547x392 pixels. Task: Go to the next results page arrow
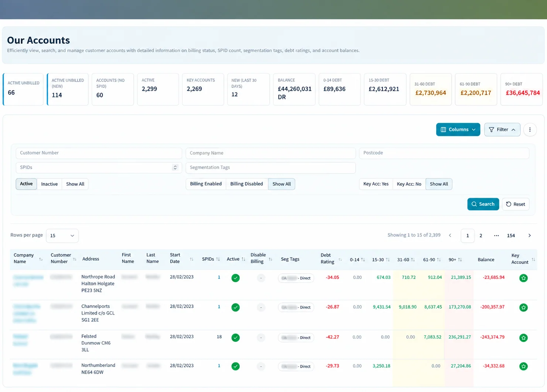[x=529, y=235]
